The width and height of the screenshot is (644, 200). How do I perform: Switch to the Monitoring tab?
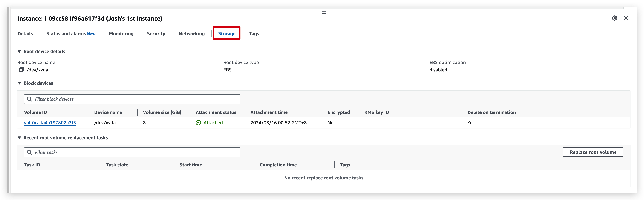click(x=121, y=34)
